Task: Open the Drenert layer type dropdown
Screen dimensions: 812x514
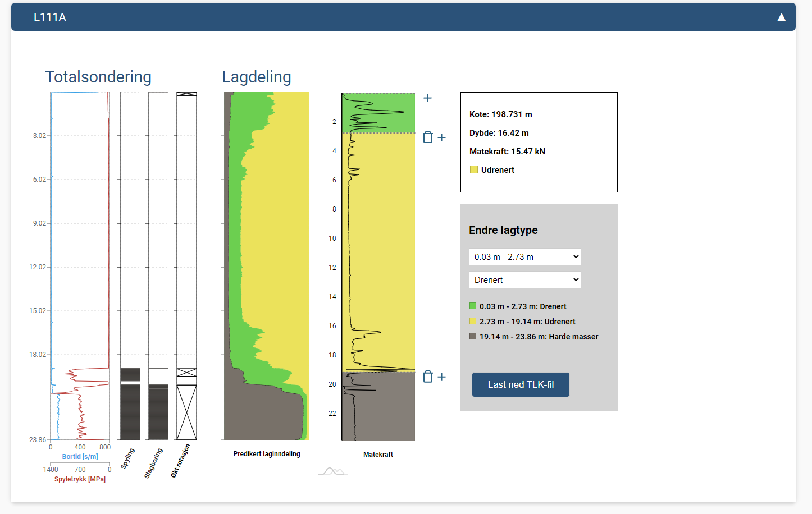Action: [524, 280]
